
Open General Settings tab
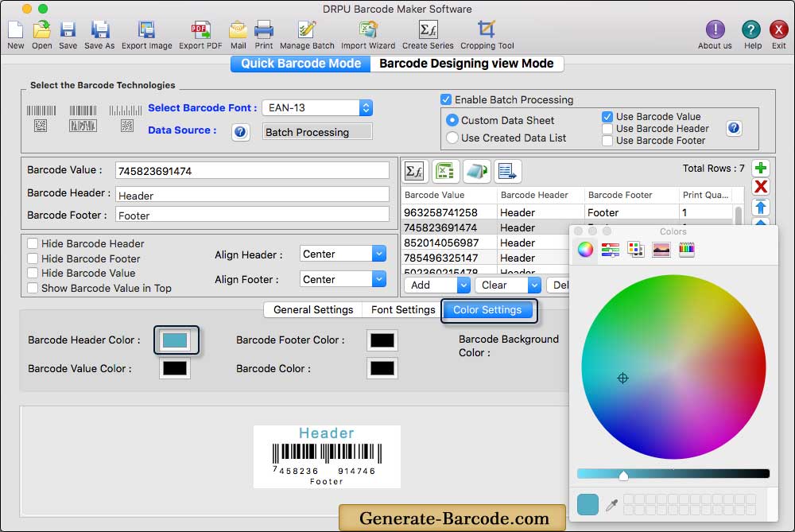coord(313,310)
